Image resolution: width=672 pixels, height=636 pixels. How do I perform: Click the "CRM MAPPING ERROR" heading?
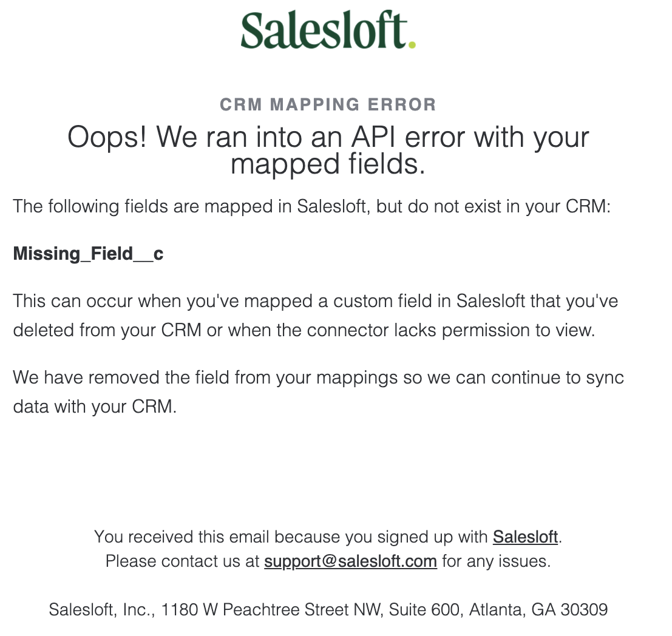click(x=328, y=104)
